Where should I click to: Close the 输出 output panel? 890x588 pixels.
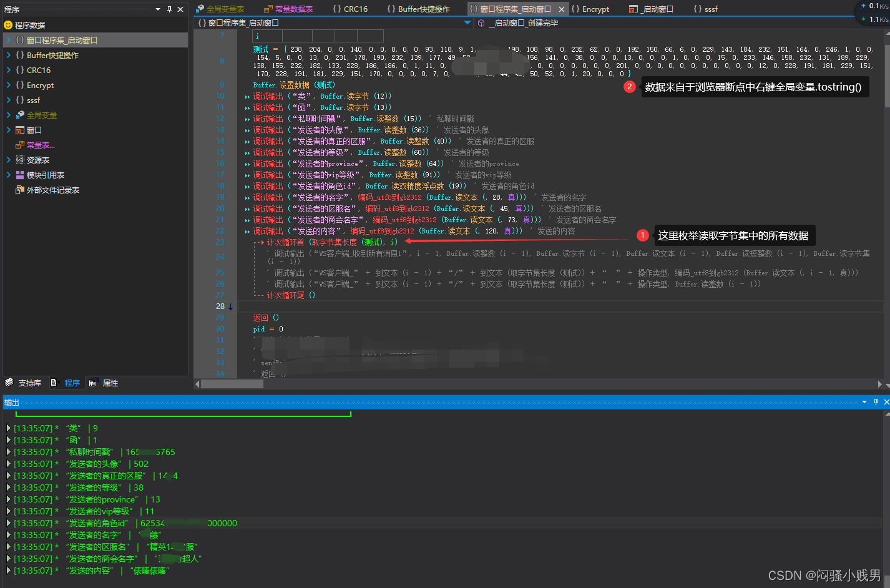tap(886, 402)
